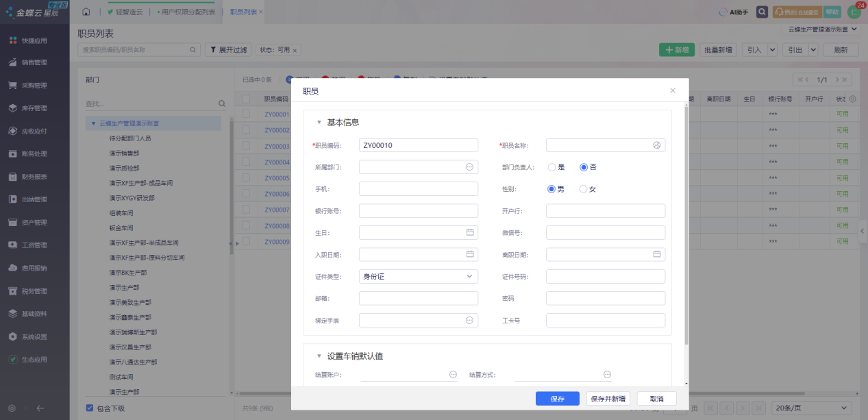Open 税务管理 in the sidebar
The width and height of the screenshot is (868, 420).
click(34, 291)
